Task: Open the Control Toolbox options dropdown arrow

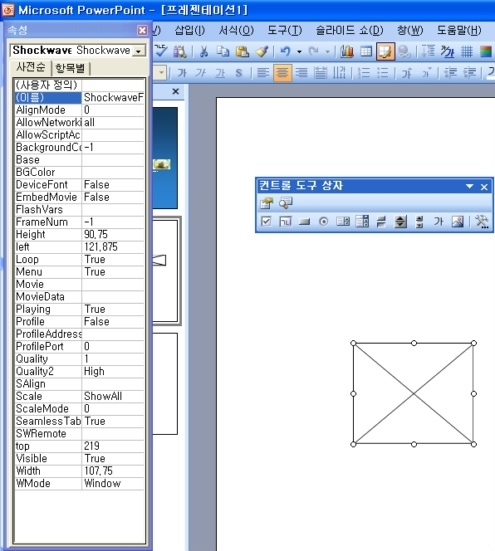Action: (469, 186)
